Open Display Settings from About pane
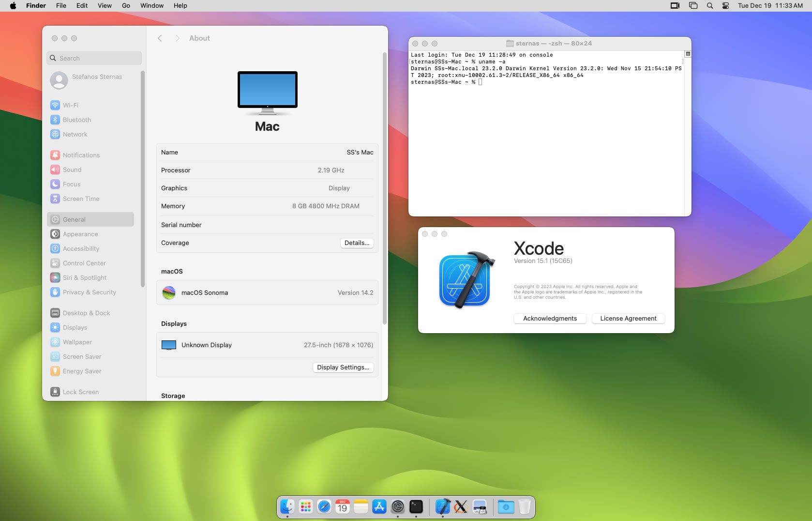Viewport: 812px width, 521px height. [x=343, y=368]
